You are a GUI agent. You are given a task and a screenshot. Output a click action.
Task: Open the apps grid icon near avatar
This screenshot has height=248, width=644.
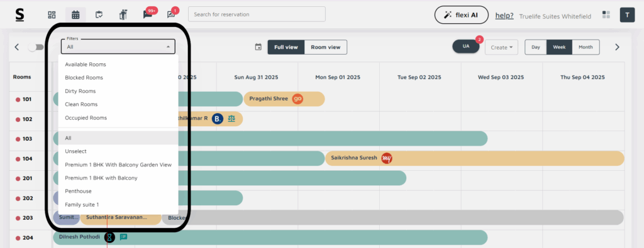[x=606, y=15]
